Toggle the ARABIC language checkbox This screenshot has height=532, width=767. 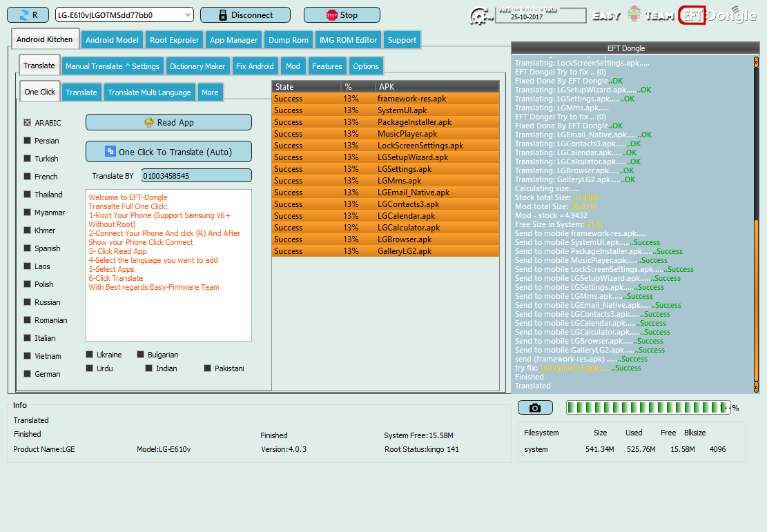28,123
